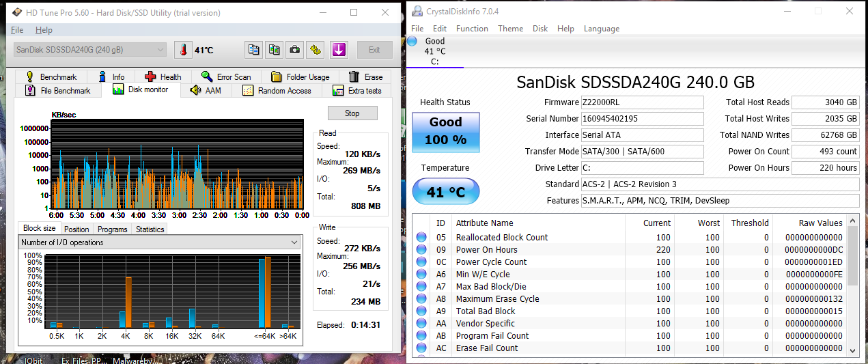The image size is (868, 364).
Task: Open HD Tune options via the tools icon
Action: point(316,50)
